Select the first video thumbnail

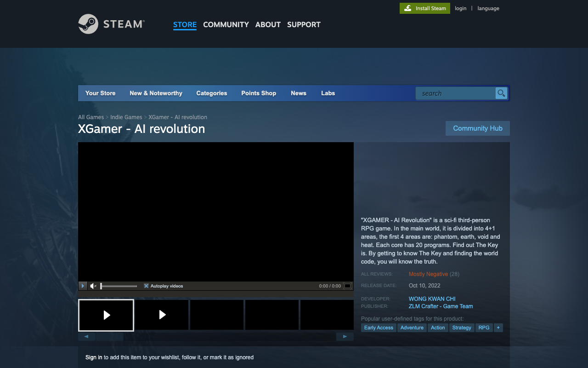click(106, 315)
